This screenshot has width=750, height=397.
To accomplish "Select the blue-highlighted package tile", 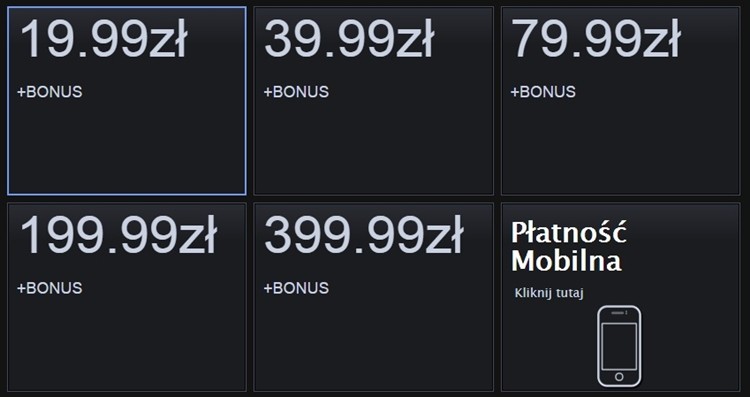I will pyautogui.click(x=127, y=101).
